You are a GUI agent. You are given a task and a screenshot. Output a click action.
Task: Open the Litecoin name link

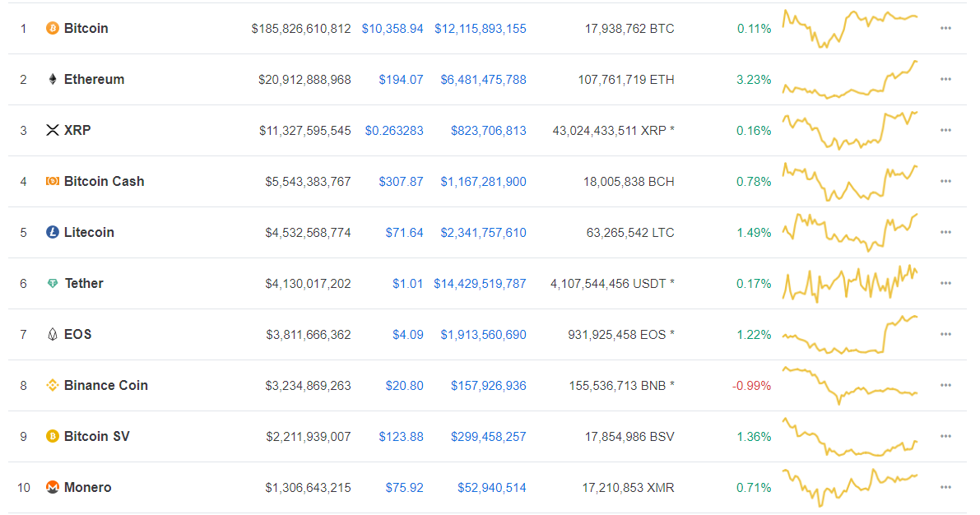[x=90, y=233]
